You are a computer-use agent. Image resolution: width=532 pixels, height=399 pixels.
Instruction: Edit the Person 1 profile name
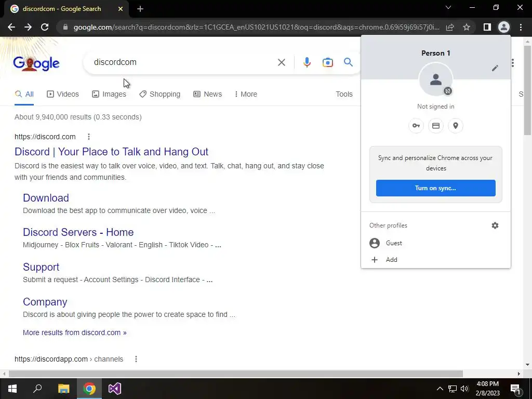[x=495, y=68]
